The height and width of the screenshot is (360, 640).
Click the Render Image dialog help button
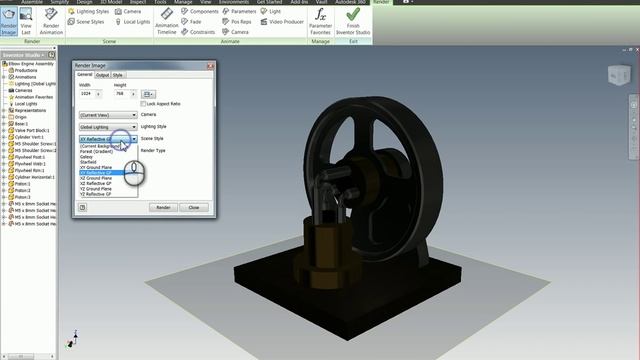82,207
